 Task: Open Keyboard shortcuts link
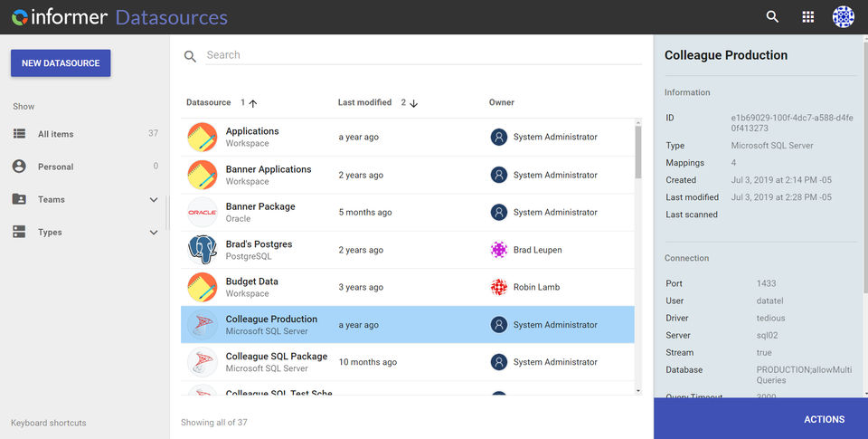pos(49,423)
